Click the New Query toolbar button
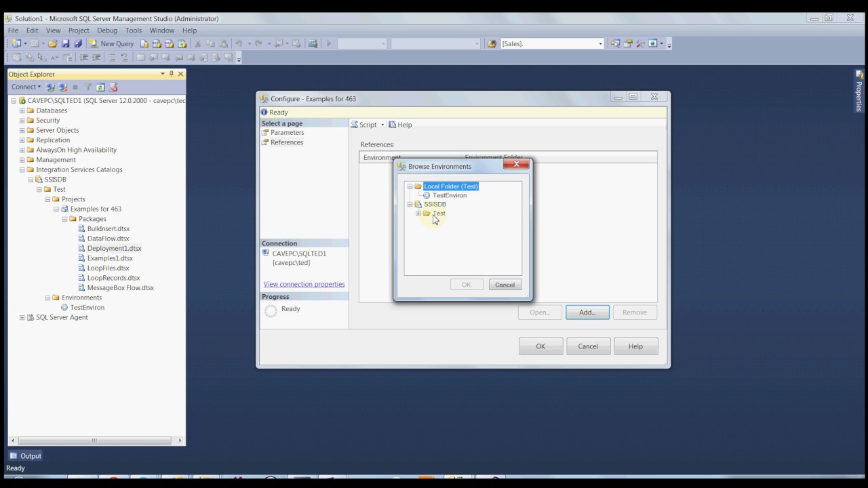This screenshot has width=868, height=488. click(112, 43)
